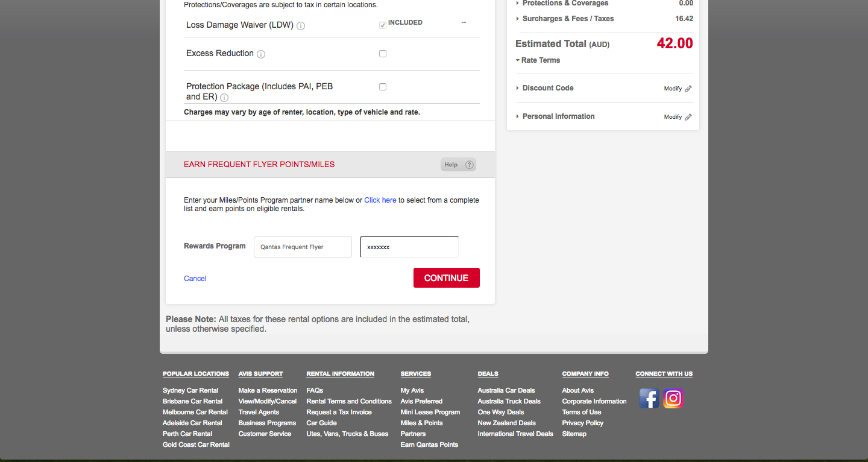
Task: Click the question mark icon beside Help
Action: coord(470,165)
